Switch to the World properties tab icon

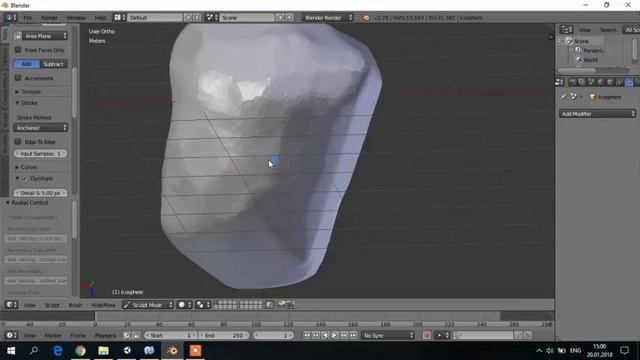(x=601, y=82)
